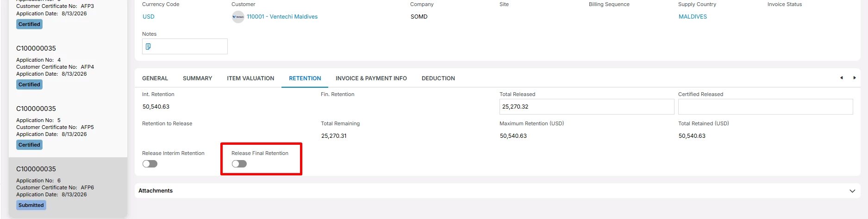Toggle Release Final Retention switch
Viewport: 868px width, 219px height.
point(239,164)
